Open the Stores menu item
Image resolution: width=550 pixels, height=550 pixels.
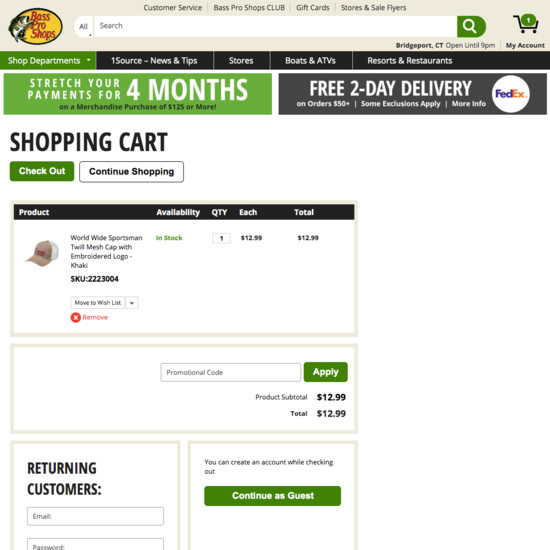[241, 61]
